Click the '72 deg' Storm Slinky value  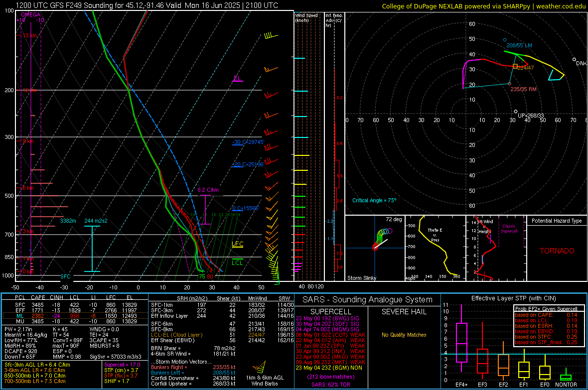(394, 219)
